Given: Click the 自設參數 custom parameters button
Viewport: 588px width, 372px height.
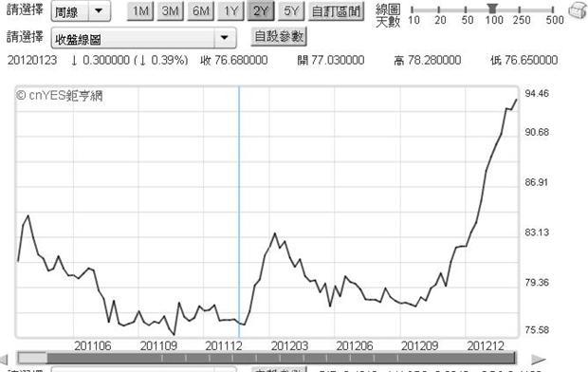Looking at the screenshot, I should click(279, 36).
